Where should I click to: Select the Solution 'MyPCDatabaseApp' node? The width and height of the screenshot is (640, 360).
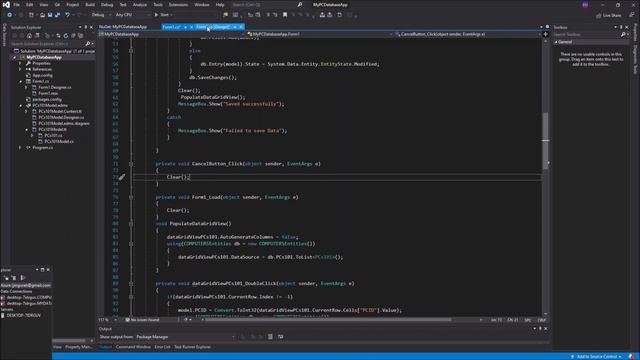pos(54,51)
